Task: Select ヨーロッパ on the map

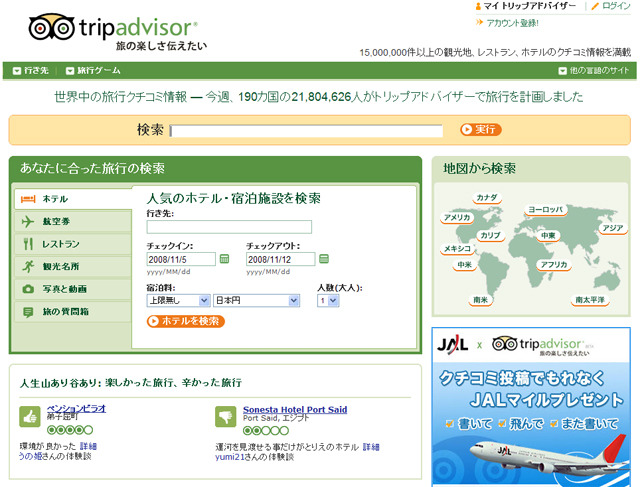Action: tap(546, 210)
